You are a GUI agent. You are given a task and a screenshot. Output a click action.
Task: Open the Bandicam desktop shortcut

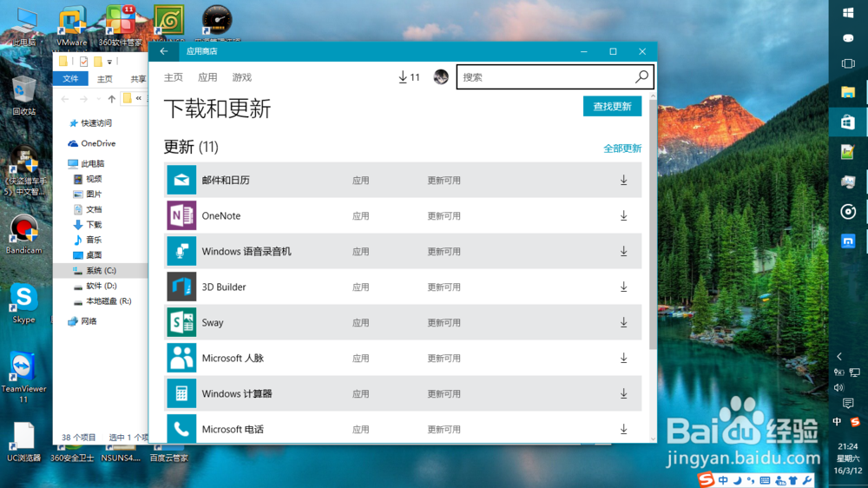pyautogui.click(x=23, y=234)
